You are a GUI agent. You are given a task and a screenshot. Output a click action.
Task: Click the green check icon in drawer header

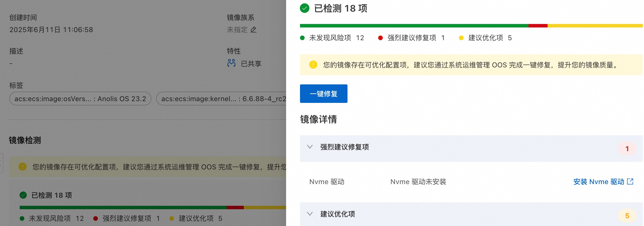(305, 8)
